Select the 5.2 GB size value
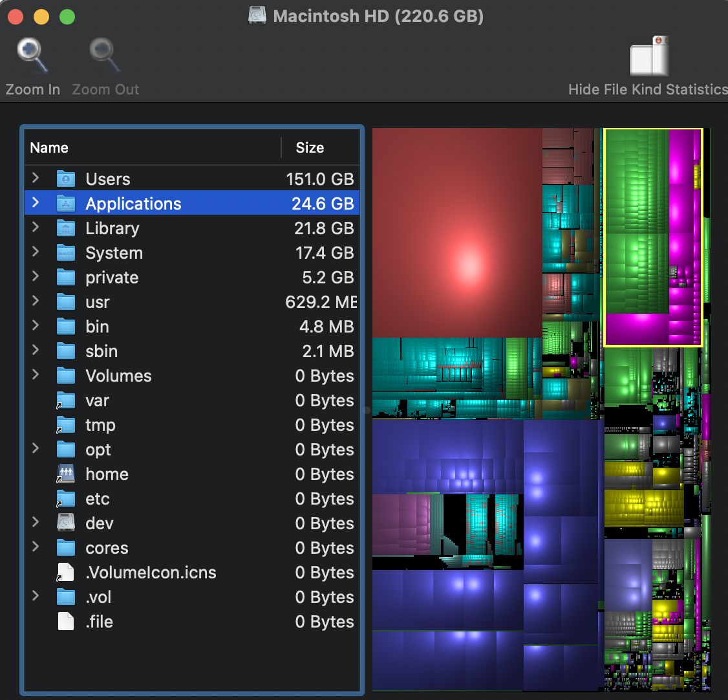Screen dimensions: 728x700 click(x=328, y=278)
